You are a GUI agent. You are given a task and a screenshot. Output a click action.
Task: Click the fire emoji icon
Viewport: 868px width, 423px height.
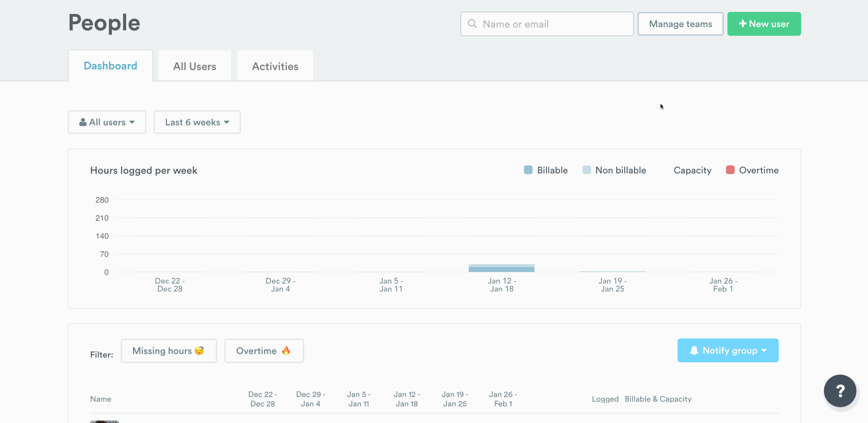point(286,350)
